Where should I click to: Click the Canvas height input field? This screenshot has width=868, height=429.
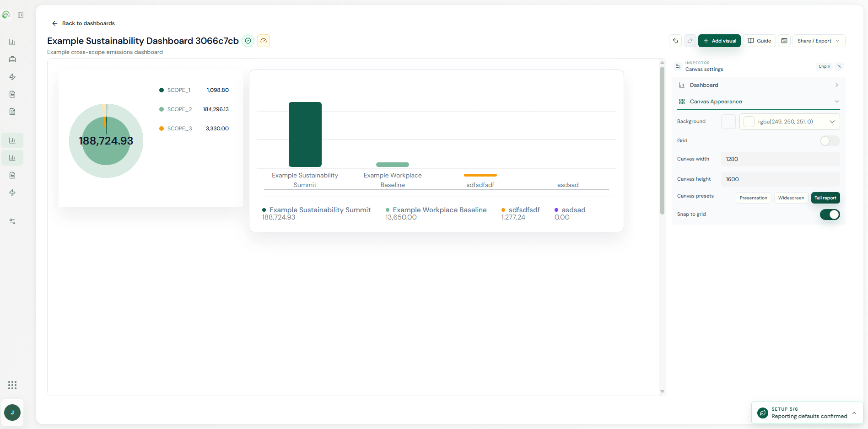[x=781, y=179]
